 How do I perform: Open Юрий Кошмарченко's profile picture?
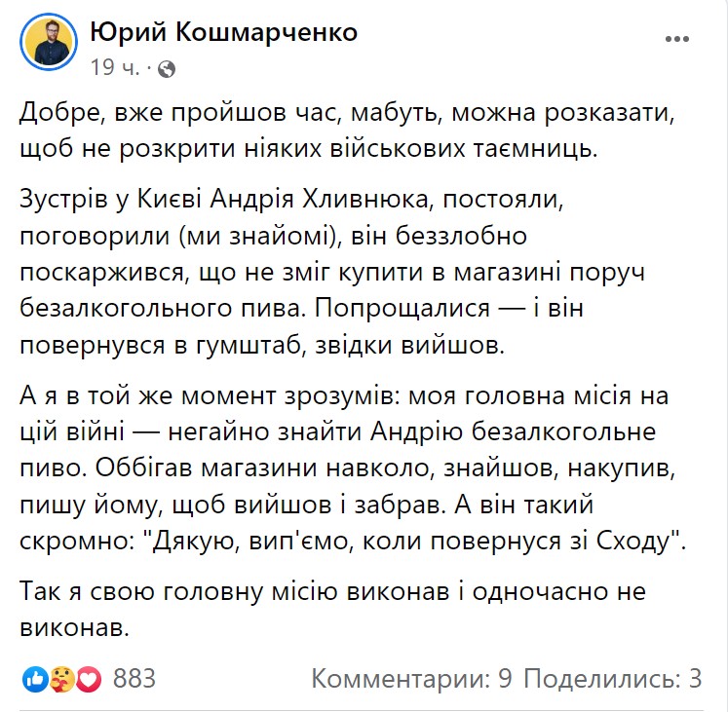coord(49,43)
